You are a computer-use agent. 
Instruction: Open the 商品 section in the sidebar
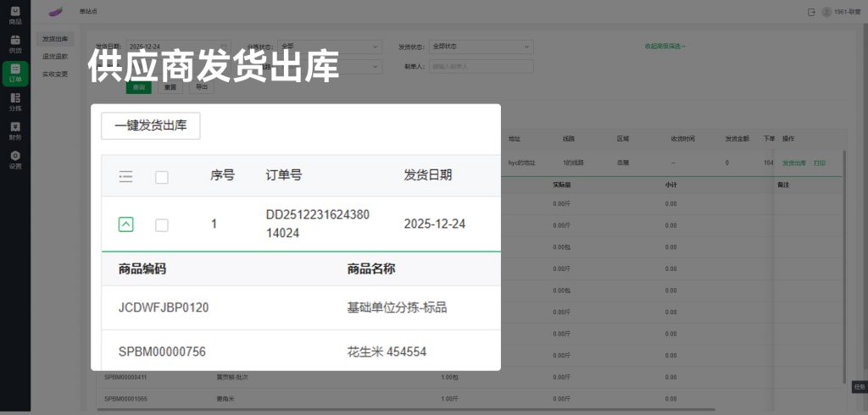pos(15,15)
